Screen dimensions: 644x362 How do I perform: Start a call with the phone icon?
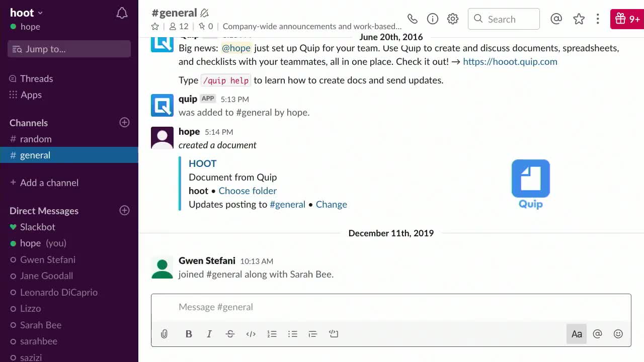point(412,19)
